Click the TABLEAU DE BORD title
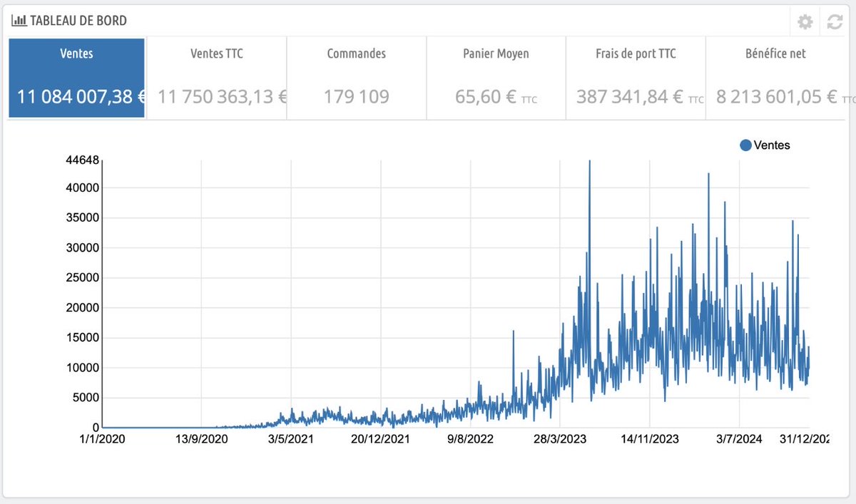Viewport: 856px width, 504px height. 78,21
